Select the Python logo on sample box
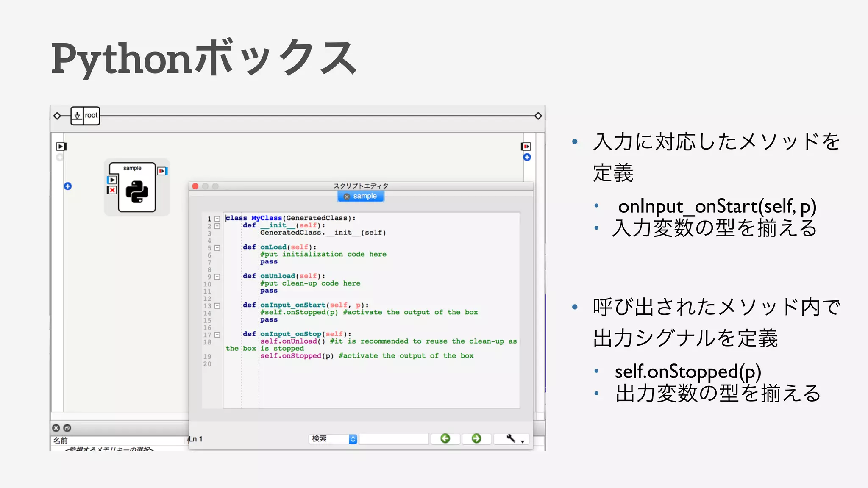 coord(137,192)
